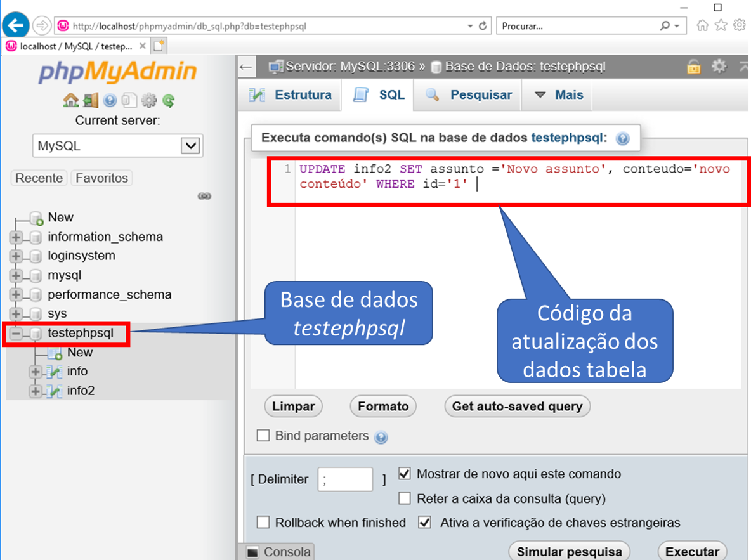Open navigation panel settings gear
This screenshot has width=751, height=560.
tap(149, 100)
